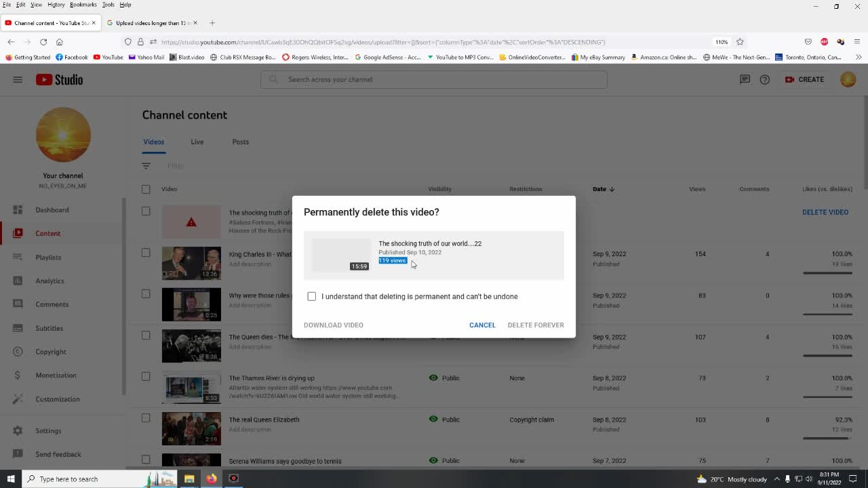Click DOWNLOAD VIDEO in dialog
868x488 pixels.
pos(334,325)
